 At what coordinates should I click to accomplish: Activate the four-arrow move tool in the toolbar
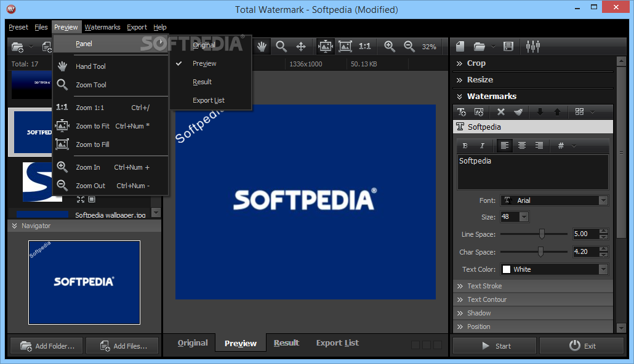click(301, 47)
